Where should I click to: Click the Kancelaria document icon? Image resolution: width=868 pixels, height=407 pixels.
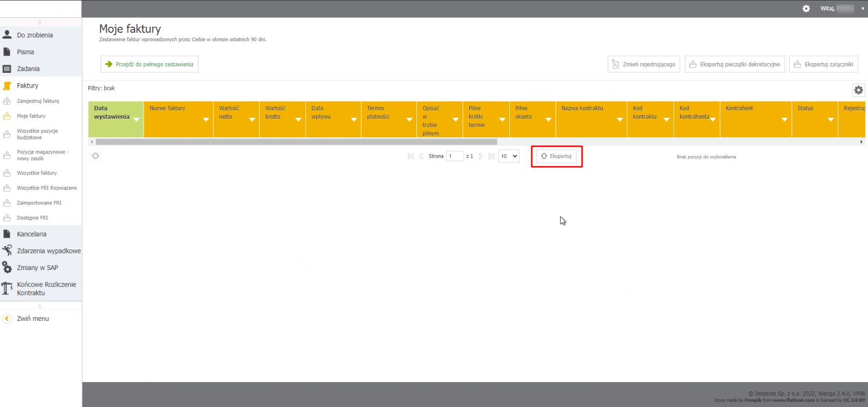click(x=7, y=234)
